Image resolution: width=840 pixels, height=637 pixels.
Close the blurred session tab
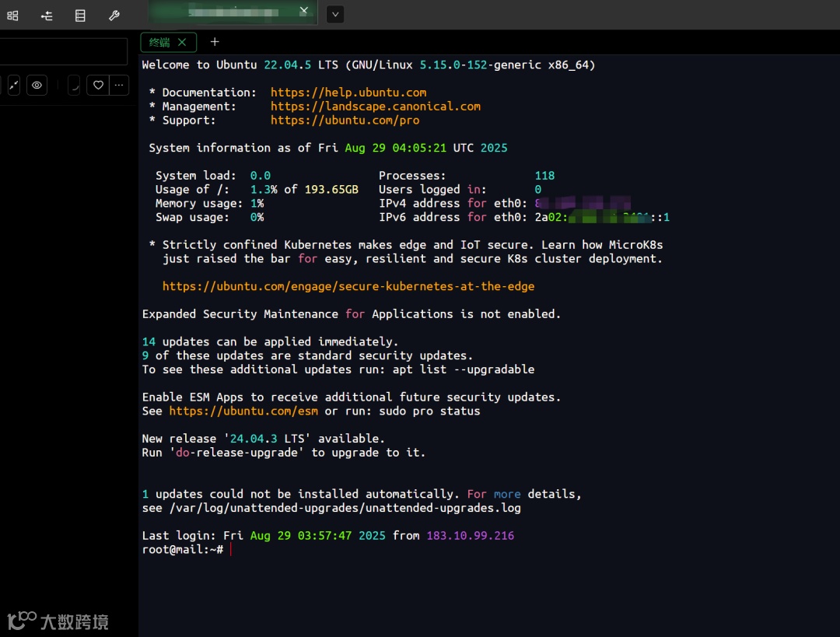pos(304,11)
